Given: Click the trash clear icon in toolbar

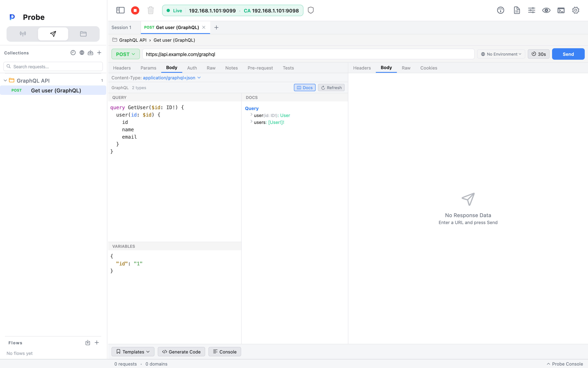Looking at the screenshot, I should (x=151, y=10).
